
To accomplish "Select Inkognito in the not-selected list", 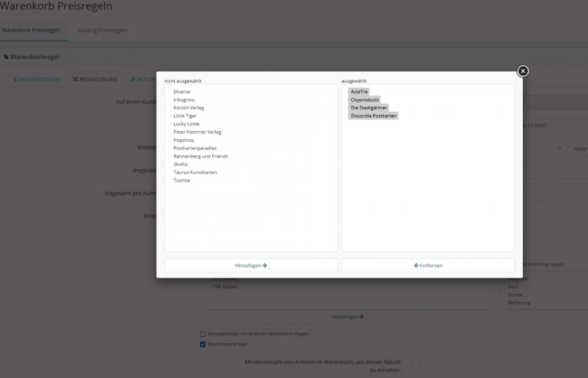I will coord(183,100).
